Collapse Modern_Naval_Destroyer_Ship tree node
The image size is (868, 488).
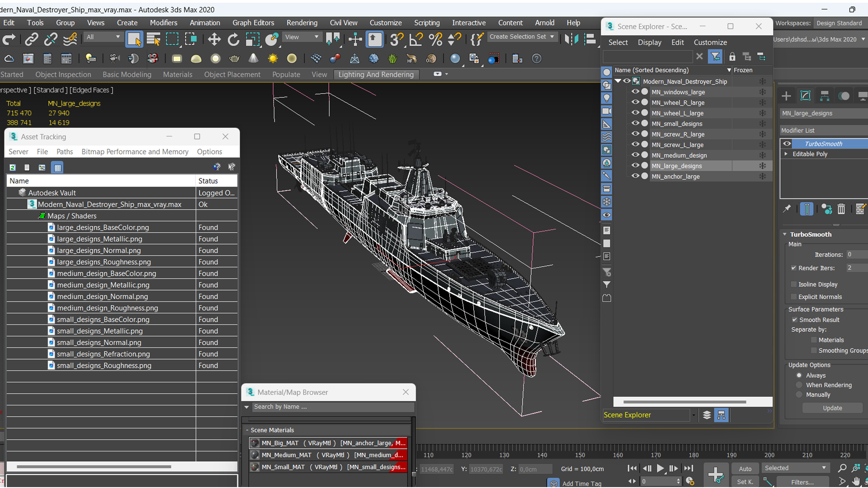pyautogui.click(x=618, y=81)
